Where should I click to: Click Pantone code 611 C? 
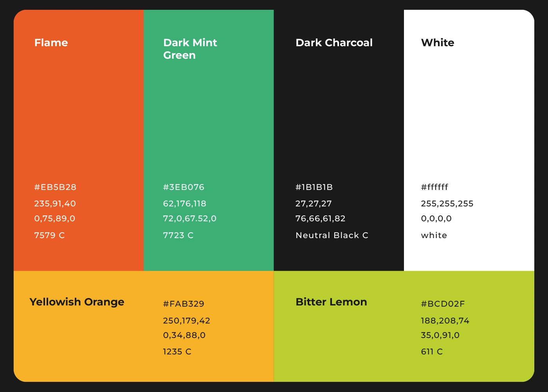tap(432, 352)
